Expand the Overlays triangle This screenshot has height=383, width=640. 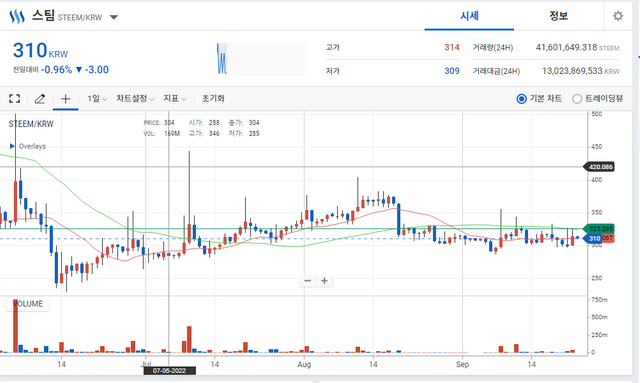coord(12,146)
